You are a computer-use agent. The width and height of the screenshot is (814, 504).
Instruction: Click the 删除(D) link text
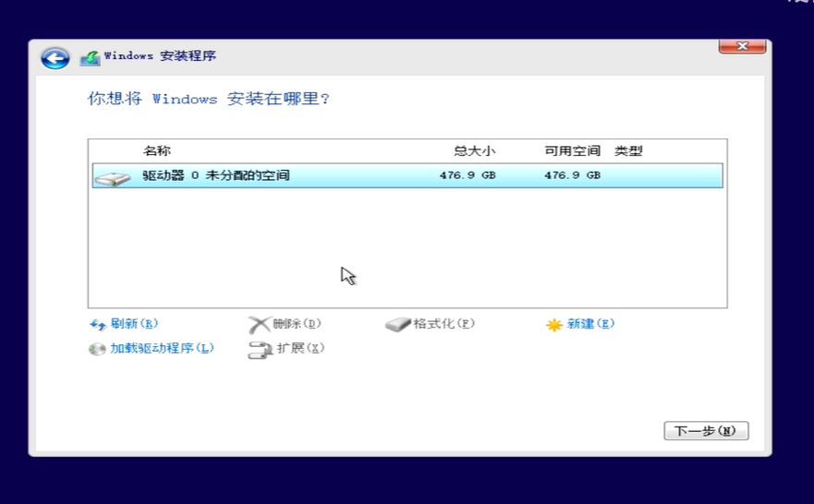click(297, 324)
